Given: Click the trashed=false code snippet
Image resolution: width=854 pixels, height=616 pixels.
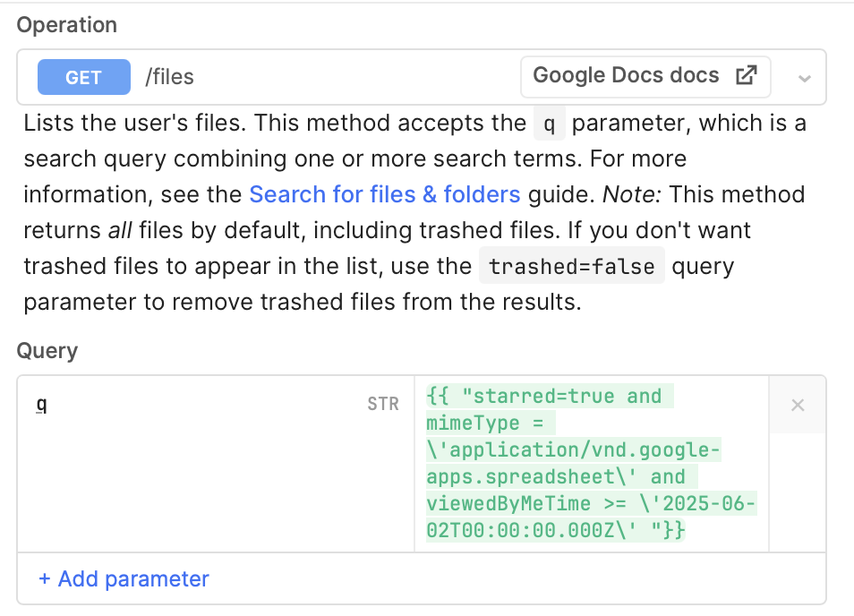Looking at the screenshot, I should click(572, 266).
